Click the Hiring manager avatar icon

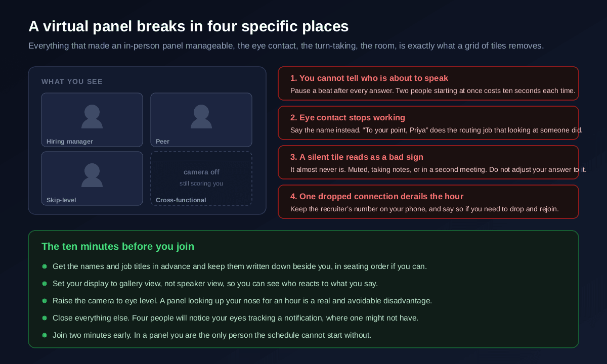tap(92, 117)
